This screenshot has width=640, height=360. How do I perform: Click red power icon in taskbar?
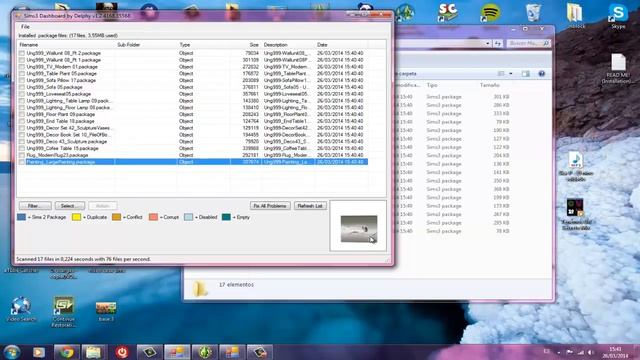coord(122,352)
